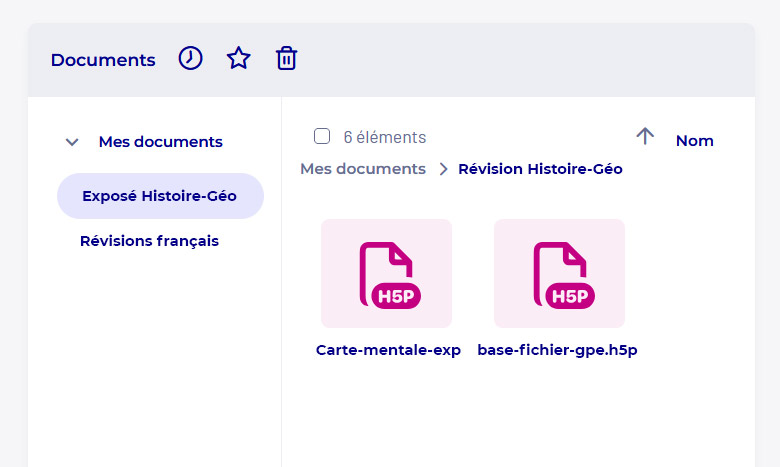Open recent documents via clock icon
The width and height of the screenshot is (780, 467).
[x=190, y=59]
